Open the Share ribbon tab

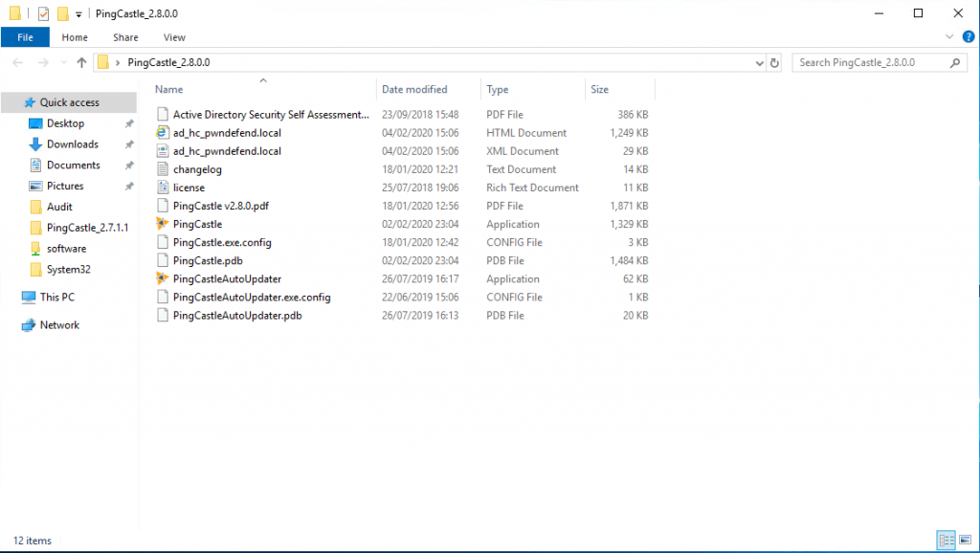[x=124, y=36]
